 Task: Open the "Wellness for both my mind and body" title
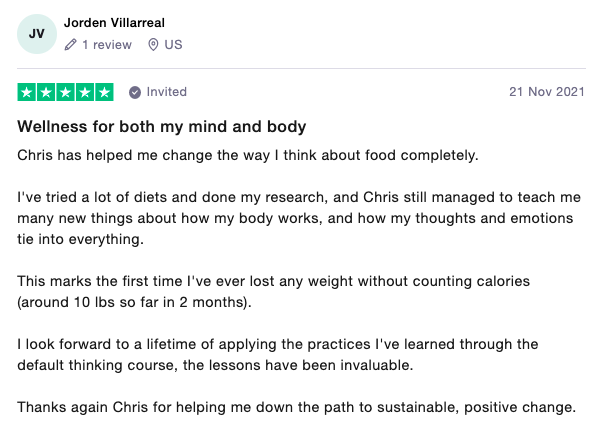(x=162, y=127)
